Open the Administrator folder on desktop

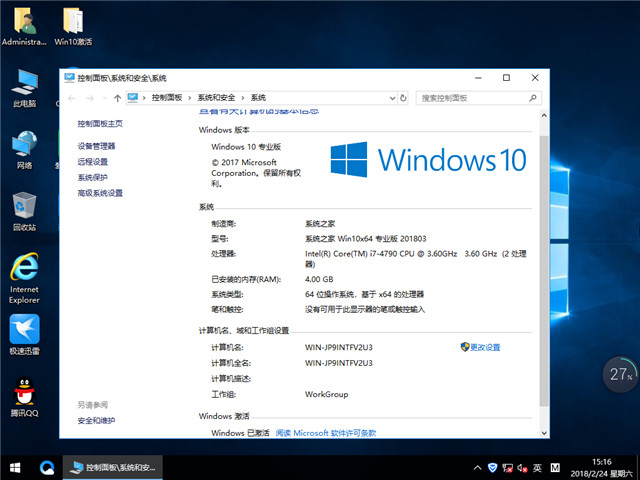24,27
